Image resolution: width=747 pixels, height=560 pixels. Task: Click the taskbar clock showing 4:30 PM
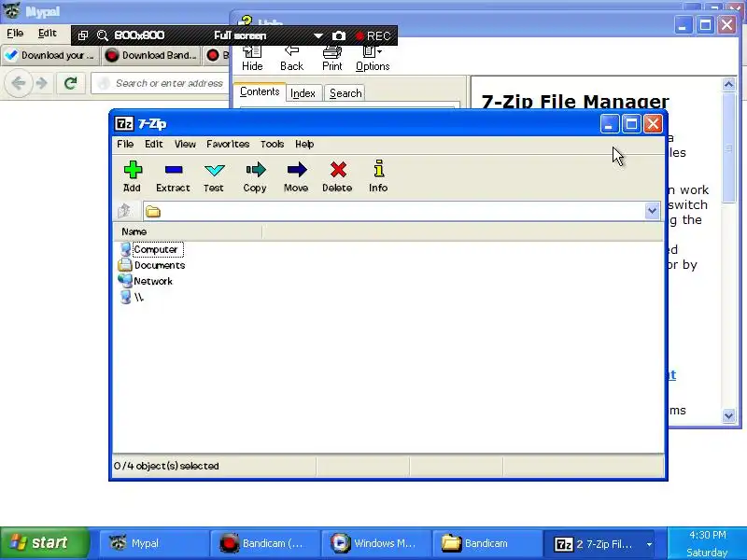pos(708,535)
